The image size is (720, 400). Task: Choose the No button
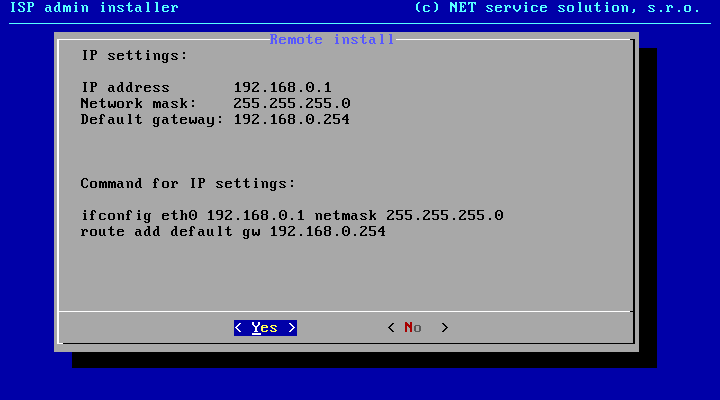pyautogui.click(x=417, y=328)
